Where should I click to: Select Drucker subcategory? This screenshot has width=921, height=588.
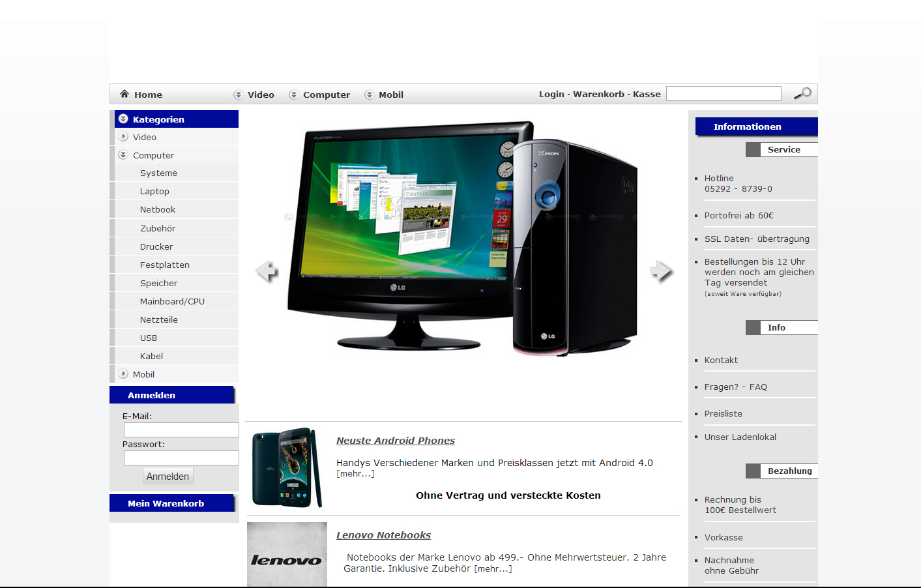point(156,246)
